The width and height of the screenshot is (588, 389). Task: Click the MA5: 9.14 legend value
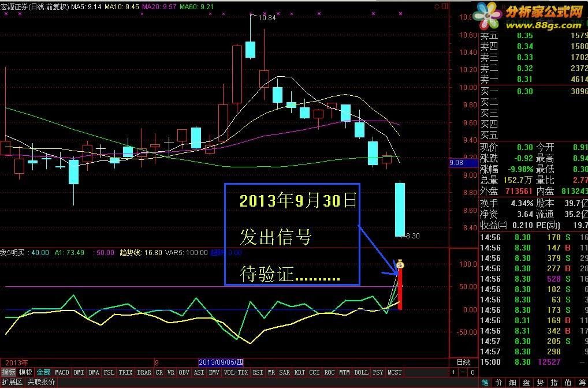pyautogui.click(x=86, y=7)
